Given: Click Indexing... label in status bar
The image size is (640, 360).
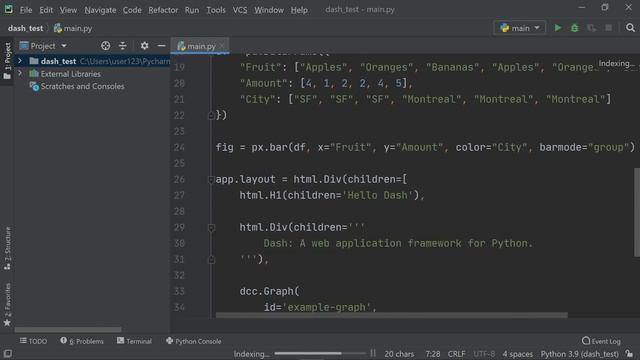Looking at the screenshot, I should point(251,354).
